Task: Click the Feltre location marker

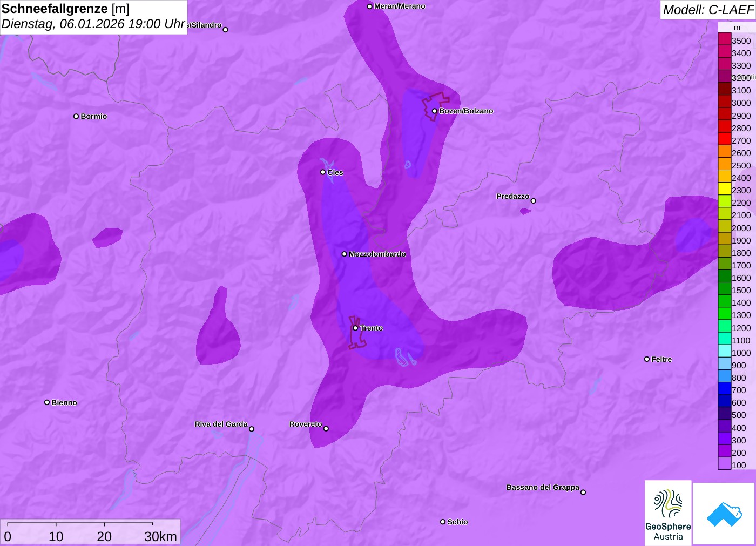Action: (647, 359)
